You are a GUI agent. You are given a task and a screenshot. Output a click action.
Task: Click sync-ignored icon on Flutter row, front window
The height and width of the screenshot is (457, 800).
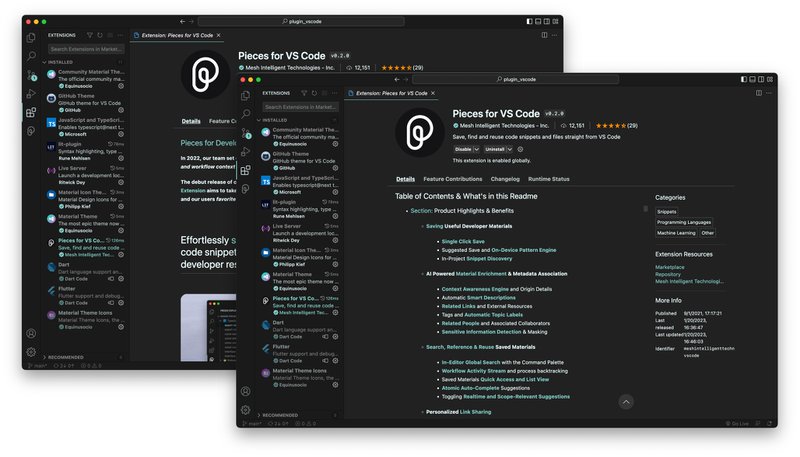(x=325, y=361)
